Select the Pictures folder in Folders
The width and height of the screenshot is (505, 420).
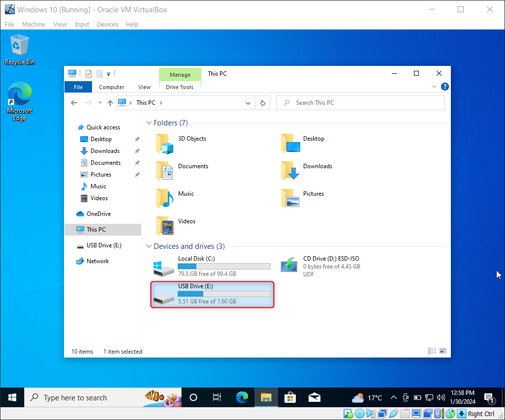302,199
